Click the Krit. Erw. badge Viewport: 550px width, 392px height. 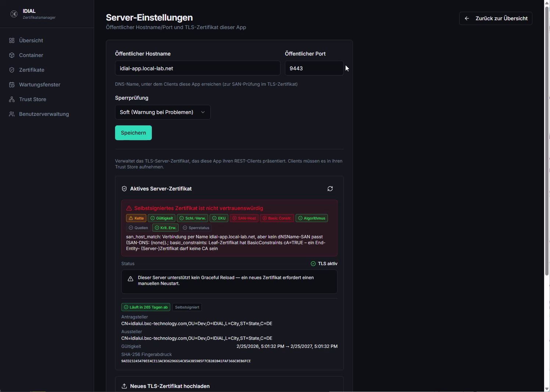point(165,228)
